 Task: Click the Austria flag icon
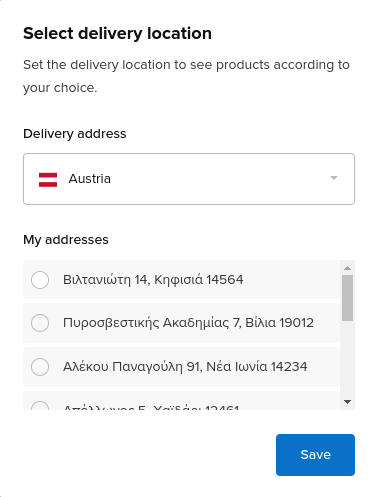48,179
